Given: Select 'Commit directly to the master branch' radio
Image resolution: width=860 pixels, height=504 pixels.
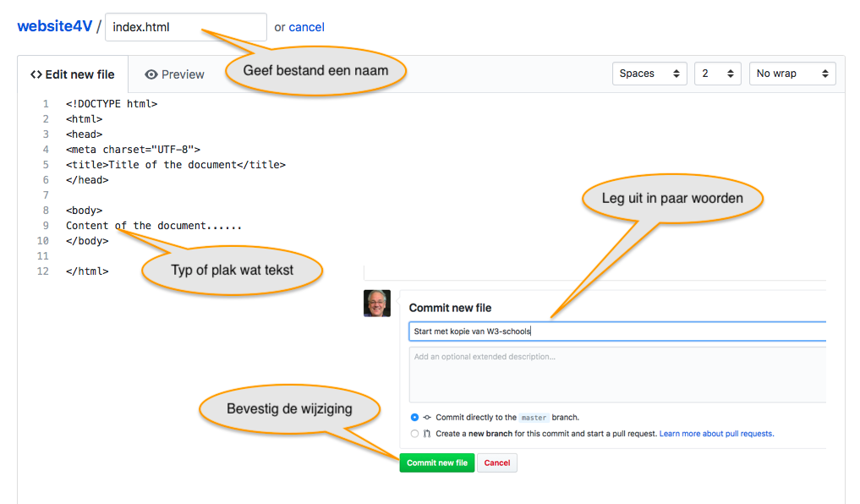Looking at the screenshot, I should point(414,417).
